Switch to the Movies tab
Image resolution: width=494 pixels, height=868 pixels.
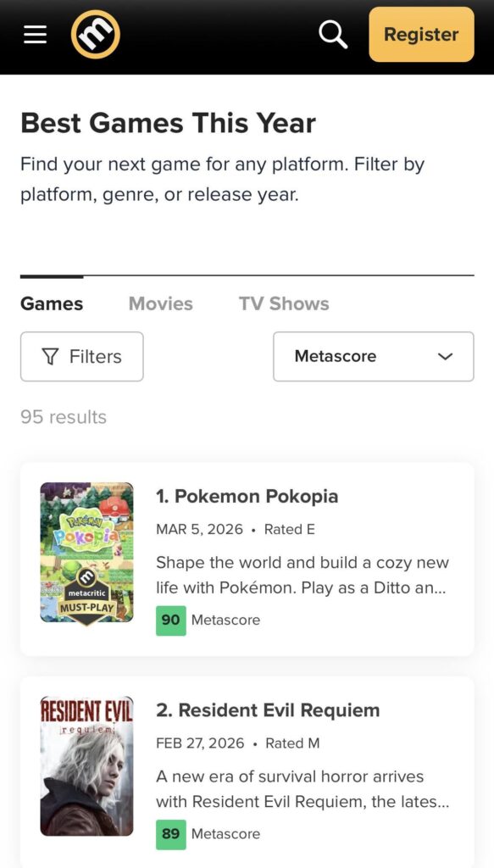pyautogui.click(x=160, y=303)
